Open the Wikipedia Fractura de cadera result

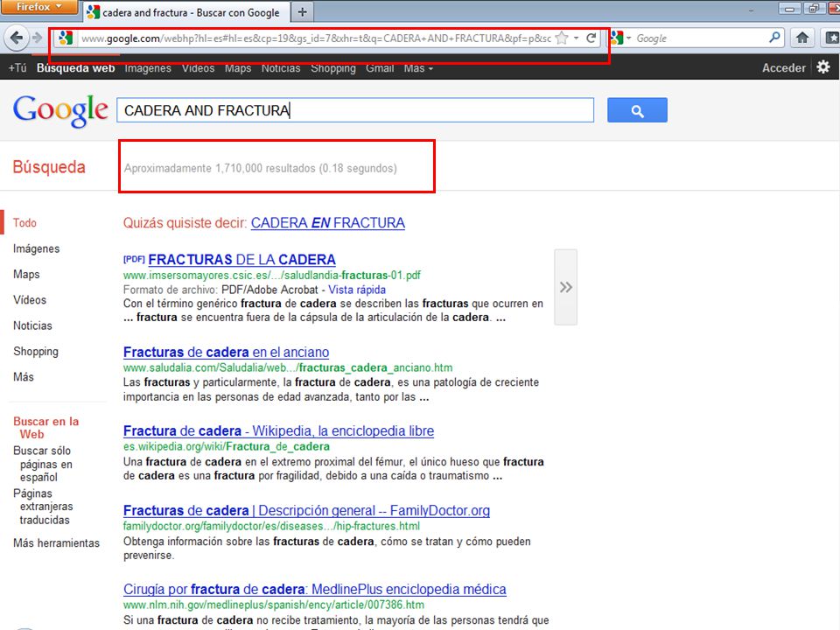tap(278, 430)
